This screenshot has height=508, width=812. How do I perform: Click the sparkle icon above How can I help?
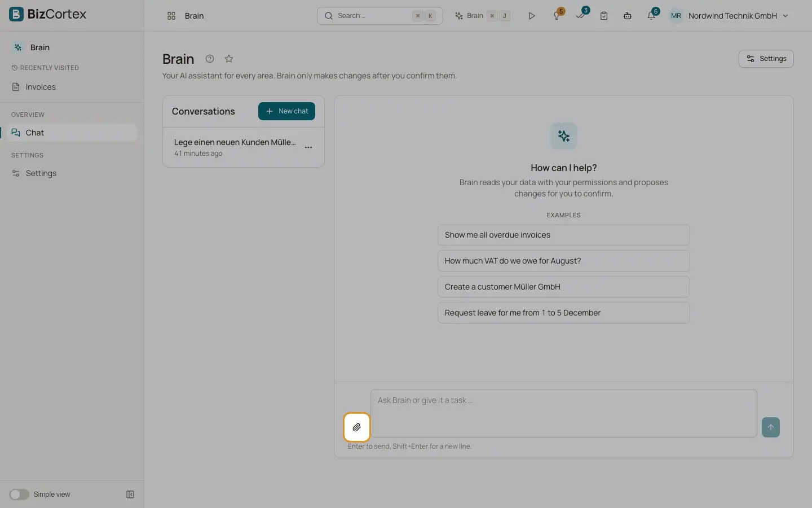pos(564,136)
